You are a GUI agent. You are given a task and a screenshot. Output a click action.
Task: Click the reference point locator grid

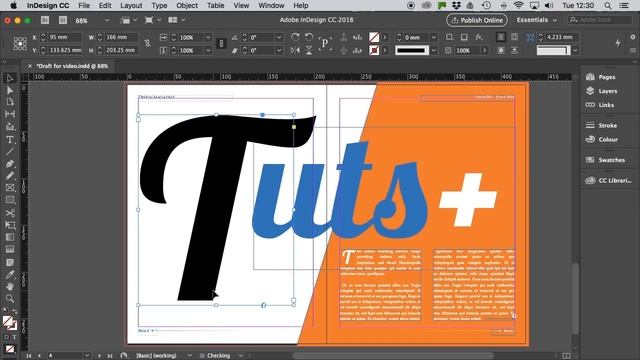20,43
